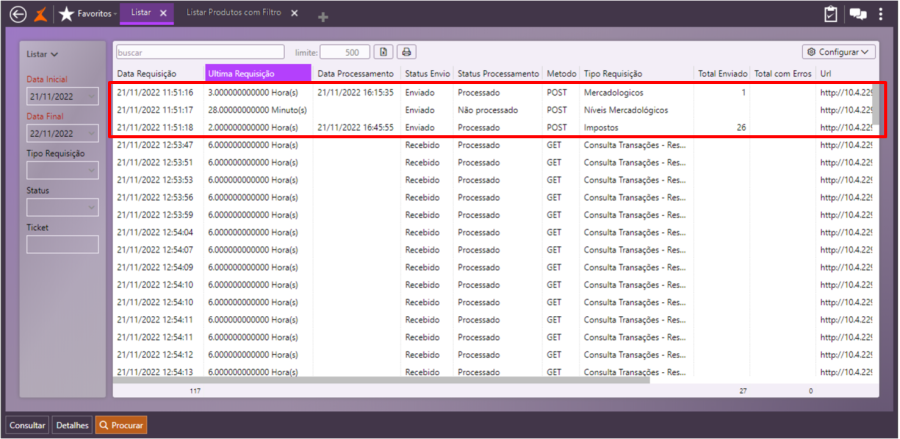Click the back arrow icon

pyautogui.click(x=18, y=14)
